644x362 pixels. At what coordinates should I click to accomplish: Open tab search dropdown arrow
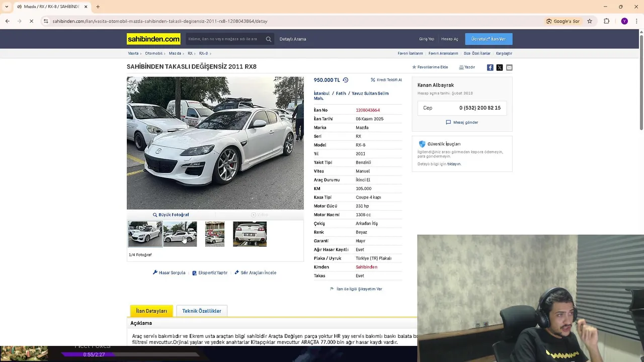[x=7, y=7]
